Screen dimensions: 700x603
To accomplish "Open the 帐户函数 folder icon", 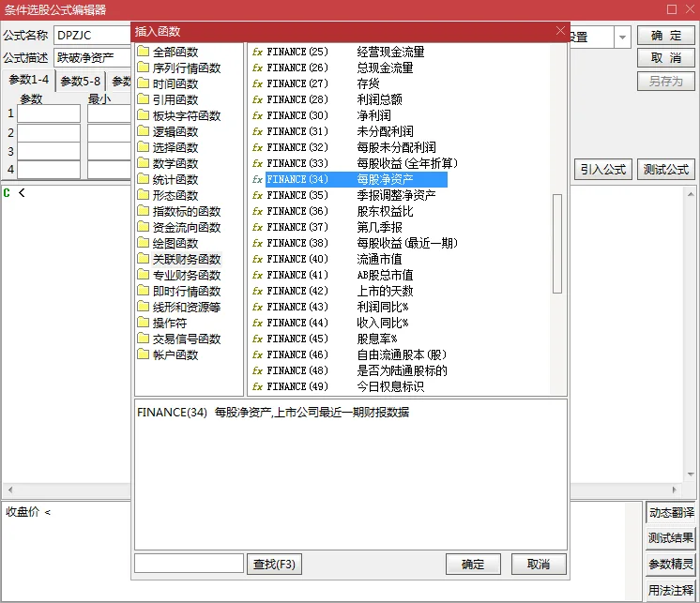I will coord(143,354).
